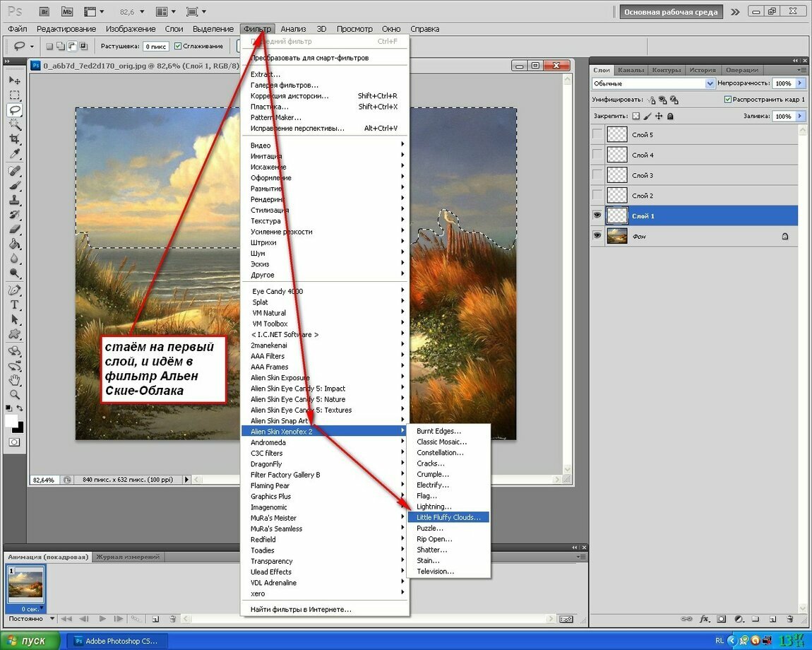Screen dimensions: 812x650
Task: Show layer Слой 5 visibility box
Action: click(x=597, y=135)
